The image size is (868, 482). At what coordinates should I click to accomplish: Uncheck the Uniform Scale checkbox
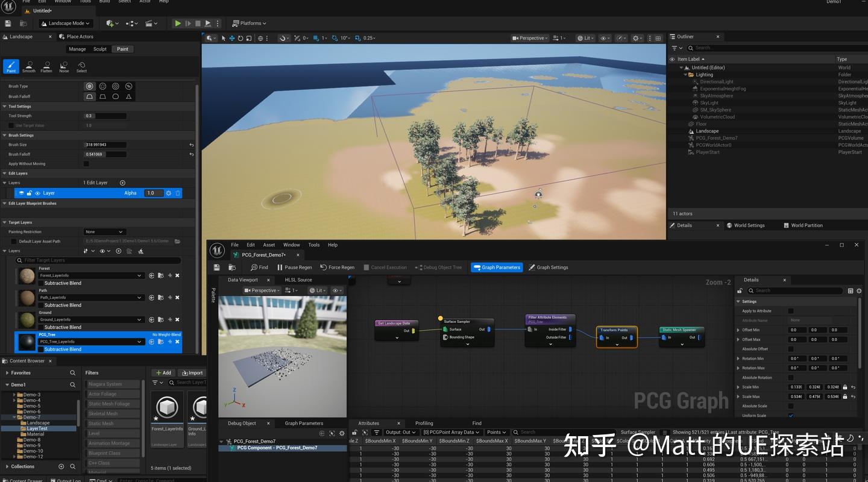pos(791,416)
